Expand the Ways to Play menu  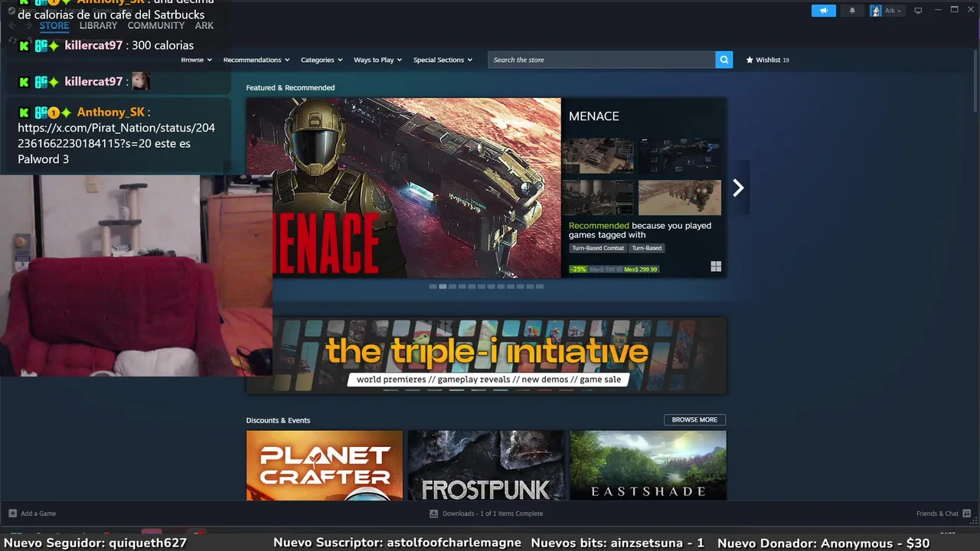(x=377, y=60)
